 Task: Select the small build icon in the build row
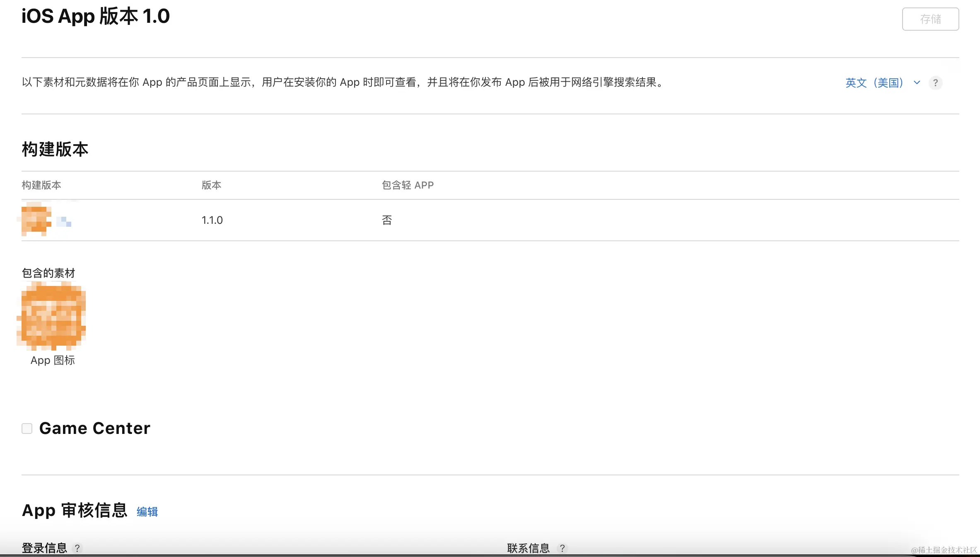36,219
